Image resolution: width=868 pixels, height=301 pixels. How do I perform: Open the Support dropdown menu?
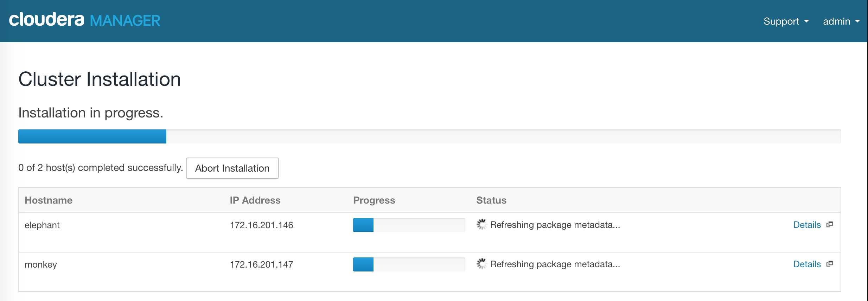click(786, 21)
